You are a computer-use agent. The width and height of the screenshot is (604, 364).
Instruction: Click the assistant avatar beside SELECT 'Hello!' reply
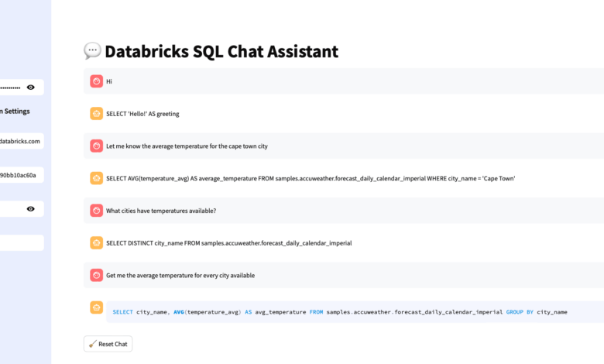(96, 114)
